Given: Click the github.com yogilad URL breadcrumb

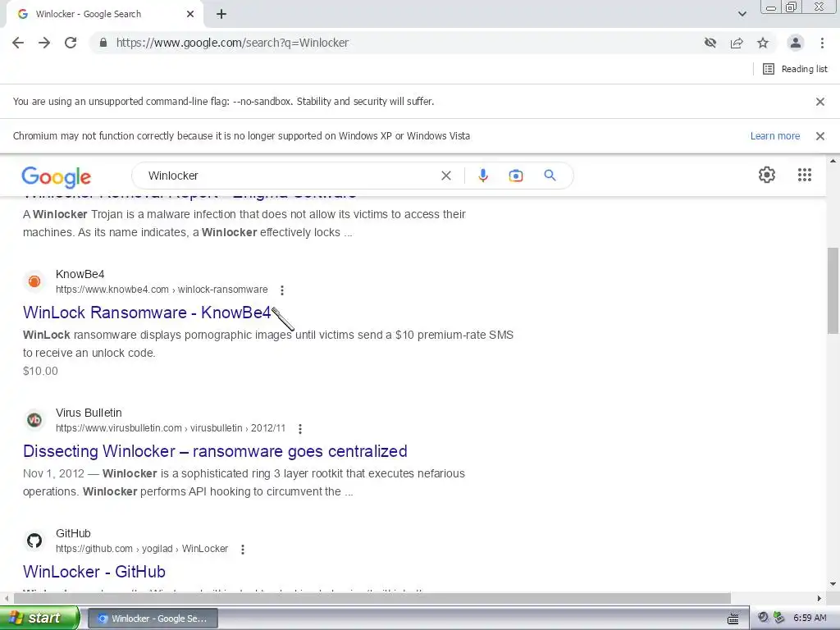Looking at the screenshot, I should tap(142, 549).
